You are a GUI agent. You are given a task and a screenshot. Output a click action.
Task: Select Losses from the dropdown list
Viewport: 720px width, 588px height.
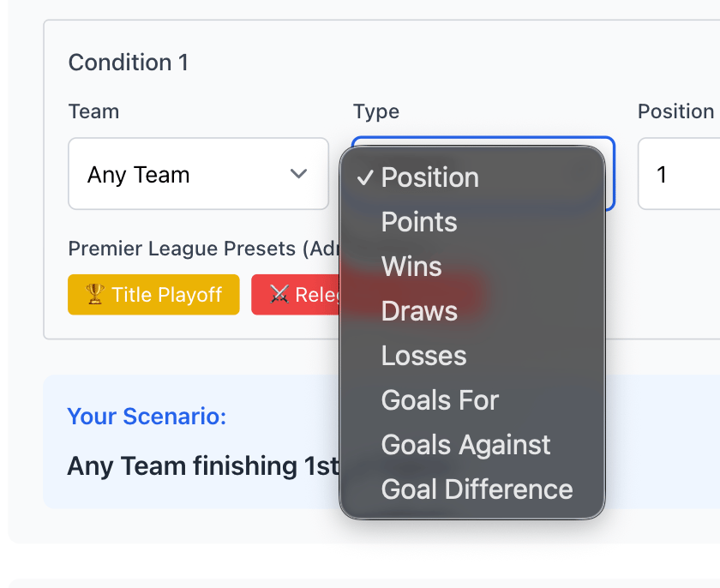click(x=423, y=356)
